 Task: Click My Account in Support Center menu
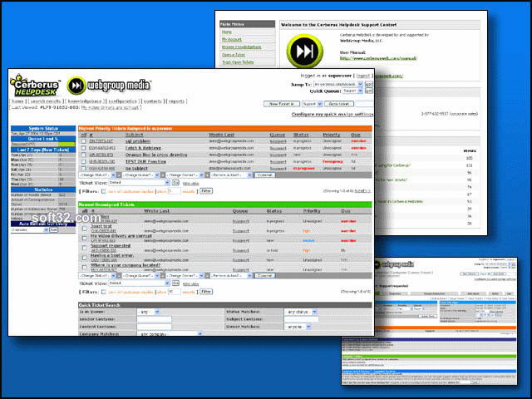[232, 39]
